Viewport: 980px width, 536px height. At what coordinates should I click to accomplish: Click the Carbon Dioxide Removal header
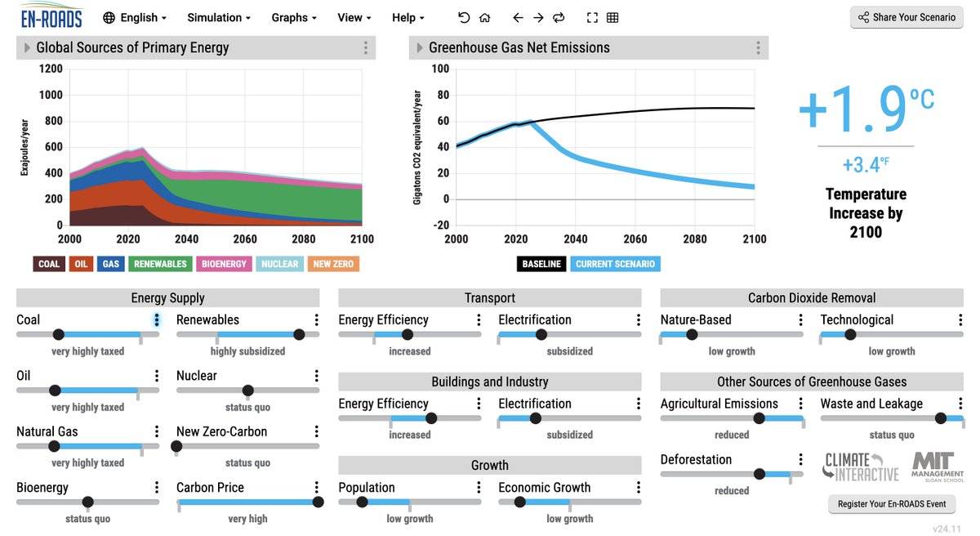pyautogui.click(x=812, y=297)
